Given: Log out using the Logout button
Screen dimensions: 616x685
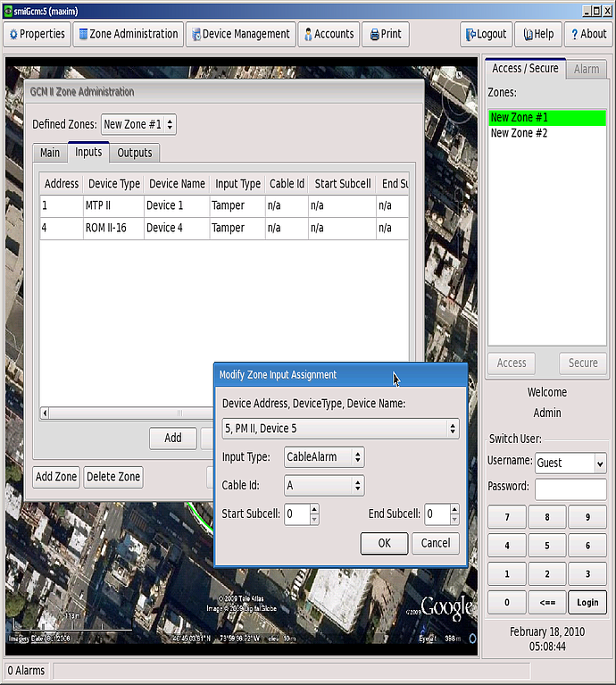Looking at the screenshot, I should (486, 34).
